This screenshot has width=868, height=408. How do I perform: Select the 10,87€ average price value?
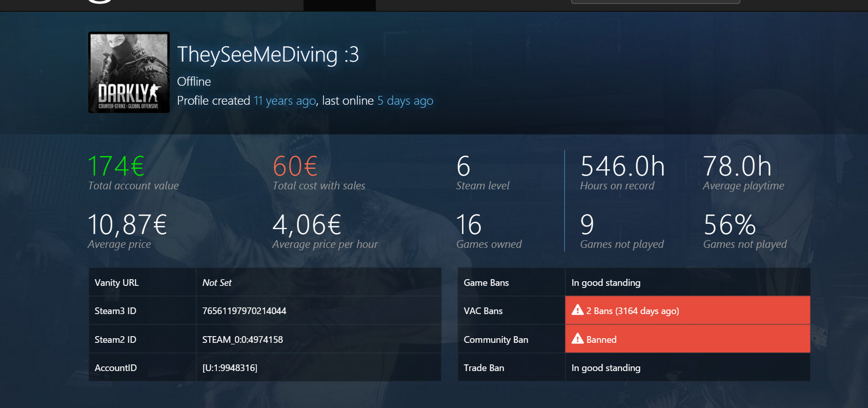[x=128, y=225]
